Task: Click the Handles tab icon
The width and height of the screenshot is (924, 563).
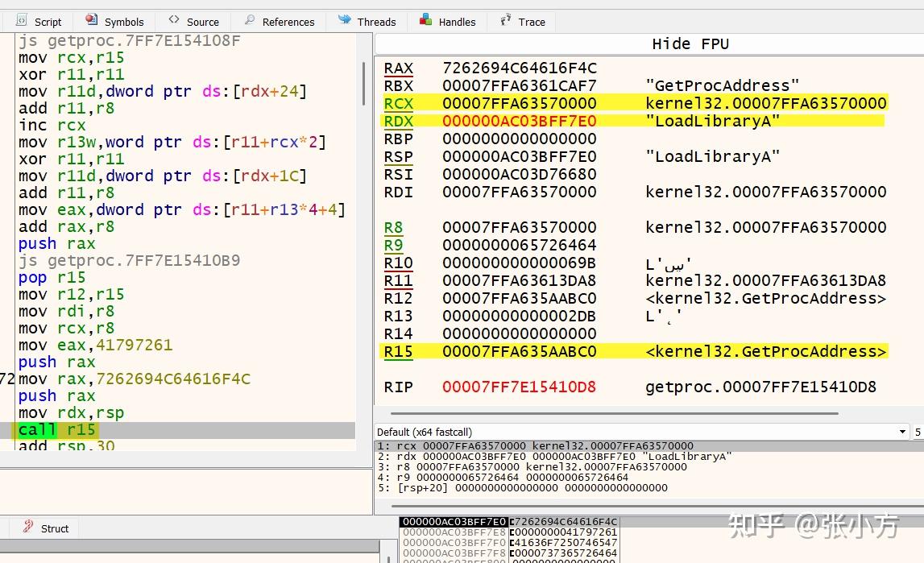Action: coord(425,22)
